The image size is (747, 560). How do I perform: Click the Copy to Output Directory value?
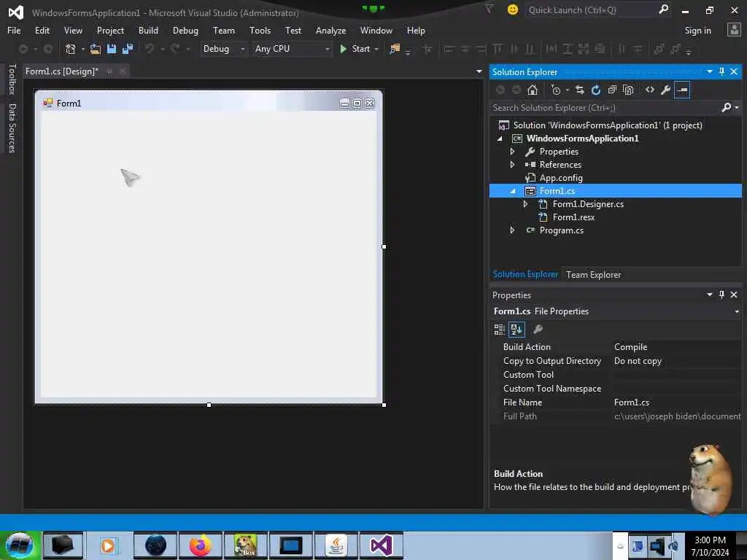[x=638, y=361]
